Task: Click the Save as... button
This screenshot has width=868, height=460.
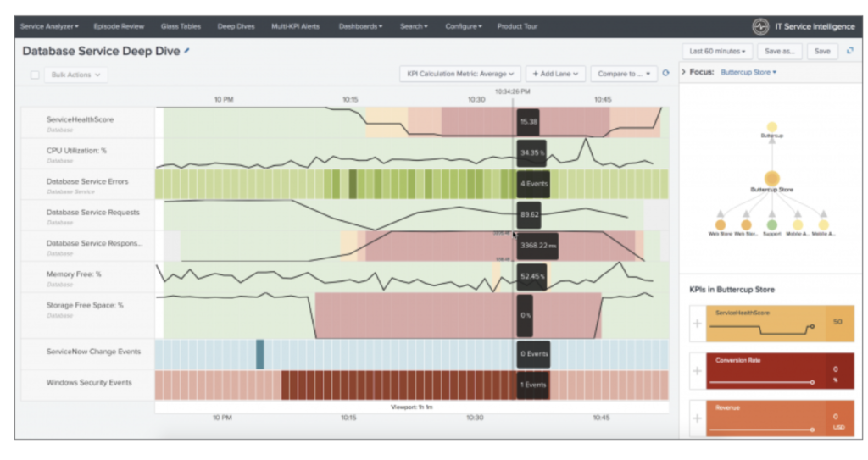Action: [780, 51]
